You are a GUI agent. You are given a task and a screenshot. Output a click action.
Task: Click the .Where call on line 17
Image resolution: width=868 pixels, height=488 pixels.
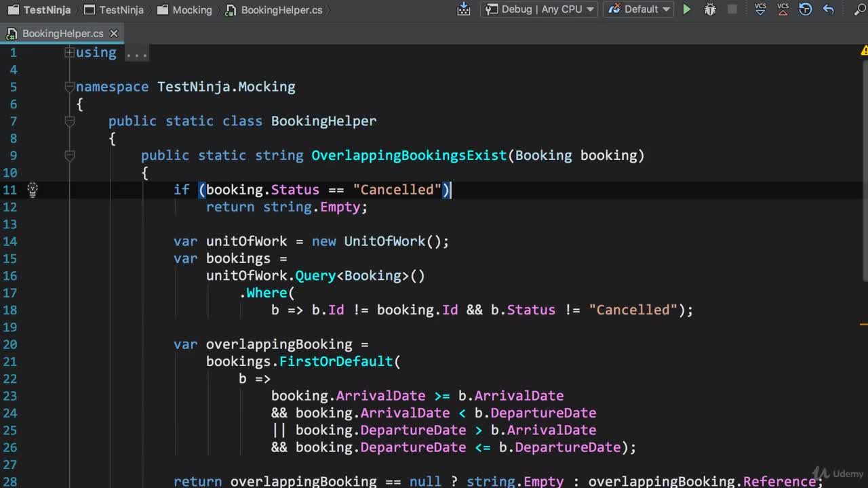263,293
